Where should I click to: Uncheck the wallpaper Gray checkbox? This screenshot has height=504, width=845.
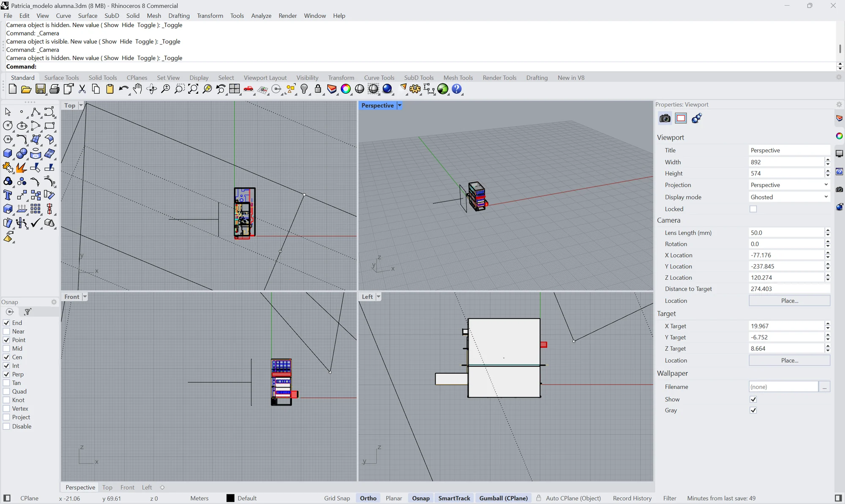tap(753, 410)
